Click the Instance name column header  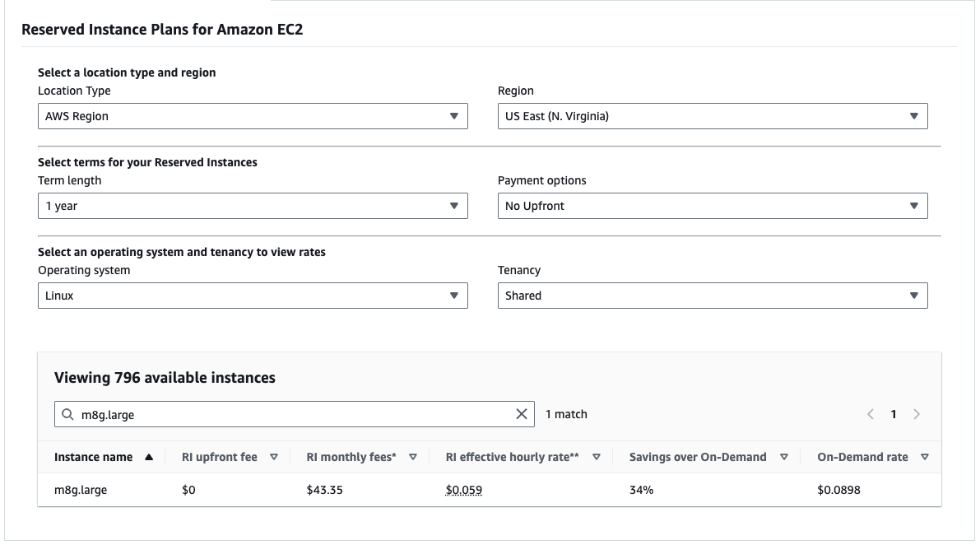92,456
